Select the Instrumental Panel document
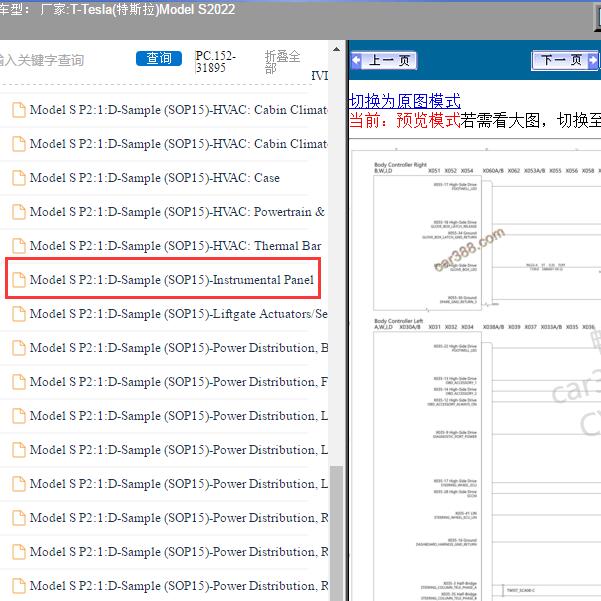Image resolution: width=601 pixels, height=601 pixels. tap(163, 279)
